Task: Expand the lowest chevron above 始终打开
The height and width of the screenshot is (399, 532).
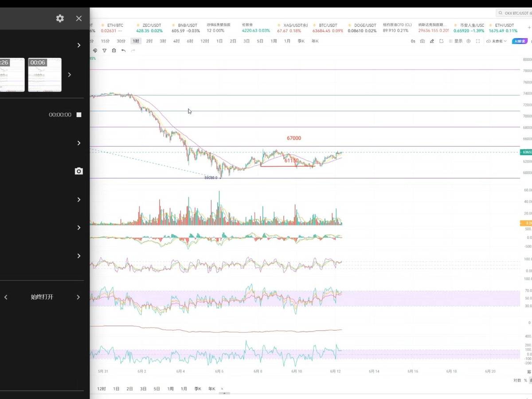Action: point(79,256)
